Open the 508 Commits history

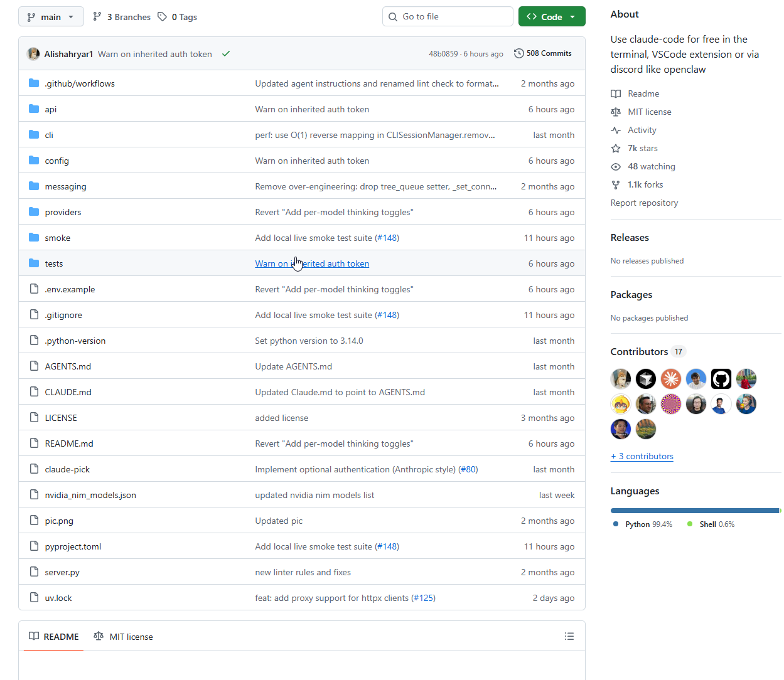click(543, 53)
